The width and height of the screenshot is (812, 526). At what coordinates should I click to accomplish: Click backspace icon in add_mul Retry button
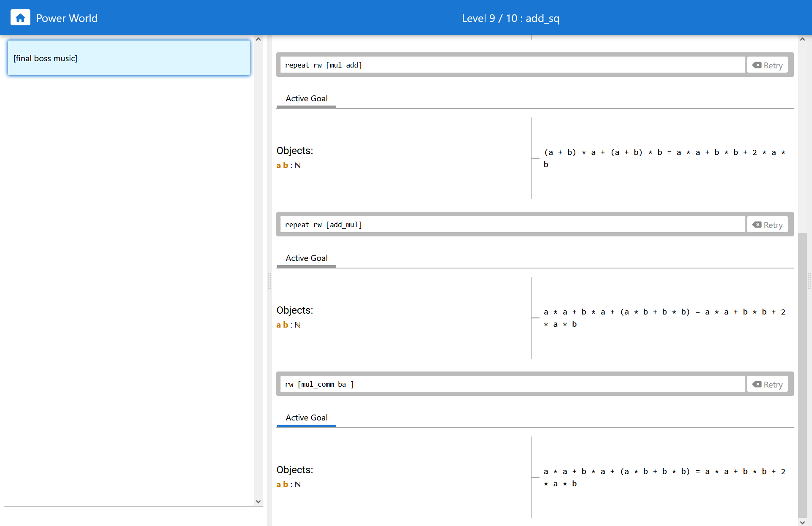click(x=757, y=225)
